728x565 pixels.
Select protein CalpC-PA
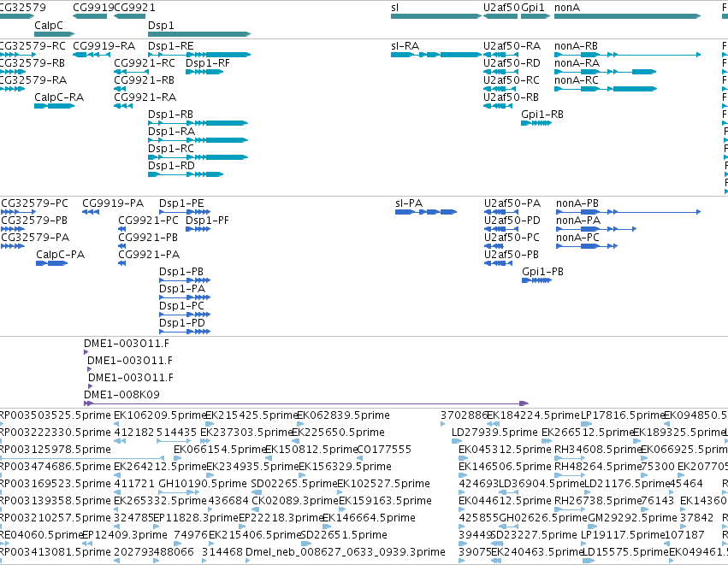click(51, 263)
